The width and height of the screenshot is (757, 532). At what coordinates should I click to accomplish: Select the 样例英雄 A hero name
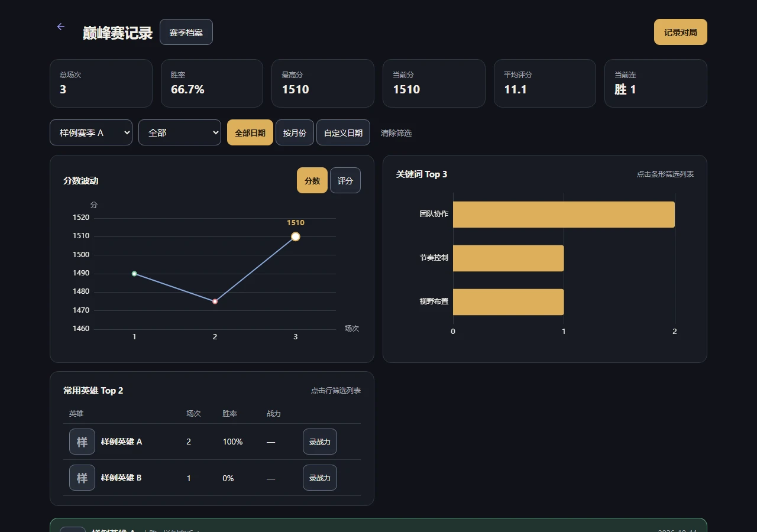click(121, 442)
